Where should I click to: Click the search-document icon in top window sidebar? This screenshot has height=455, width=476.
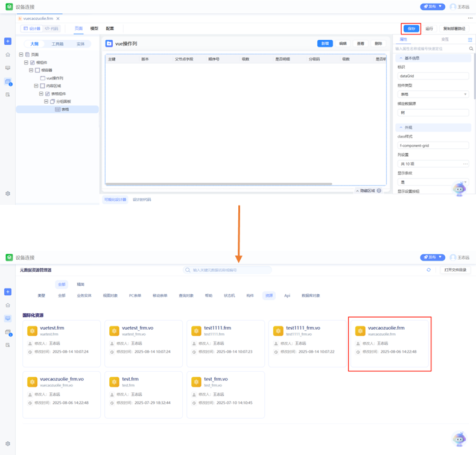(8, 95)
